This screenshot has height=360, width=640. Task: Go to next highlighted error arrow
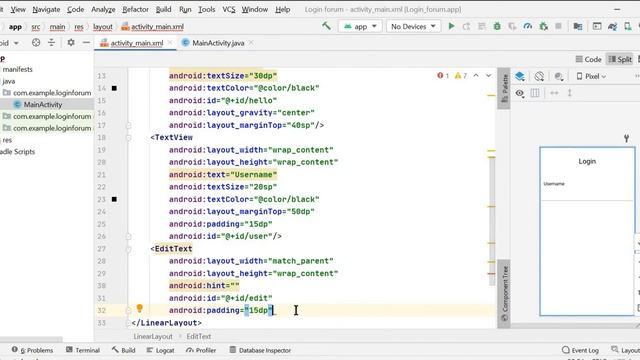tap(489, 76)
